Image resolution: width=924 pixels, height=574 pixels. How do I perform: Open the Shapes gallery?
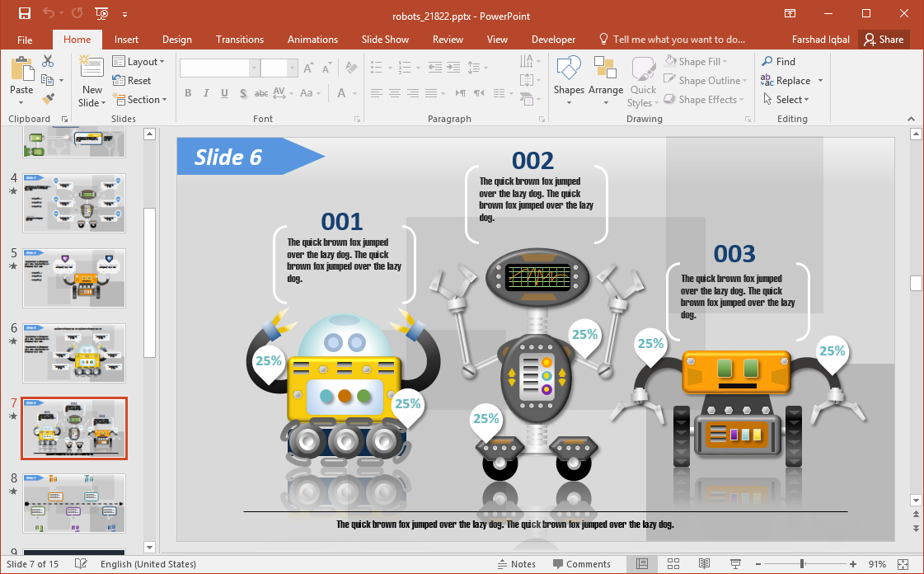tap(569, 81)
